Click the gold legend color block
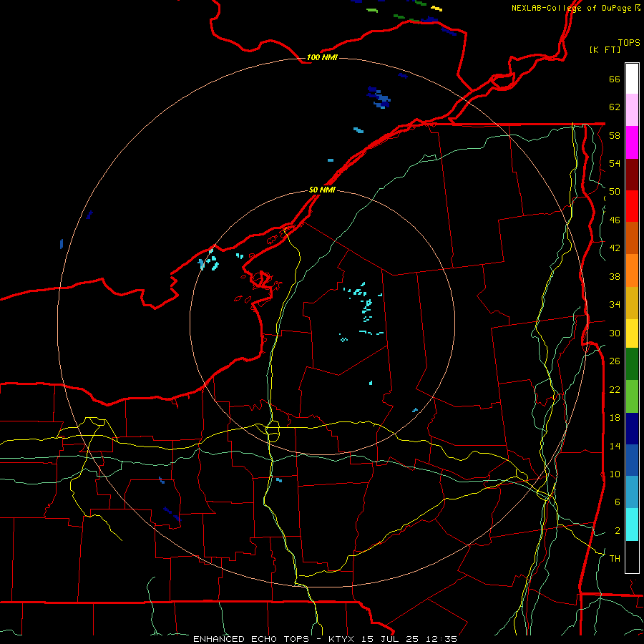 pos(632,303)
